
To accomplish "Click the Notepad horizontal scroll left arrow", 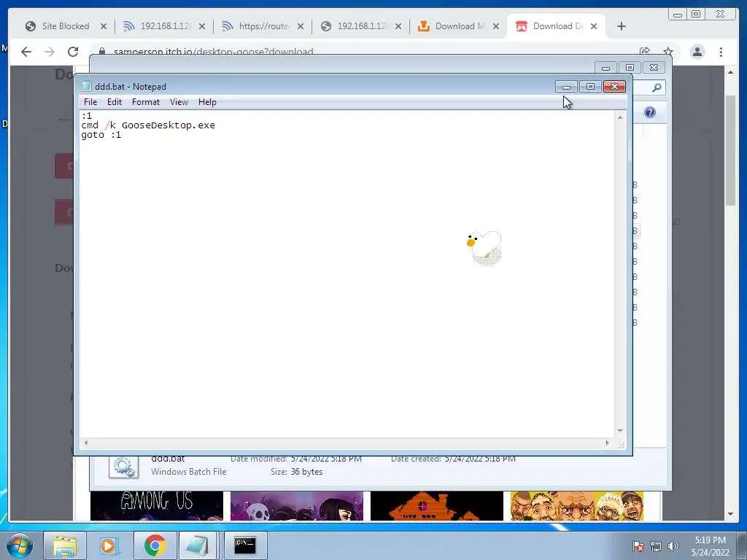I will point(86,443).
